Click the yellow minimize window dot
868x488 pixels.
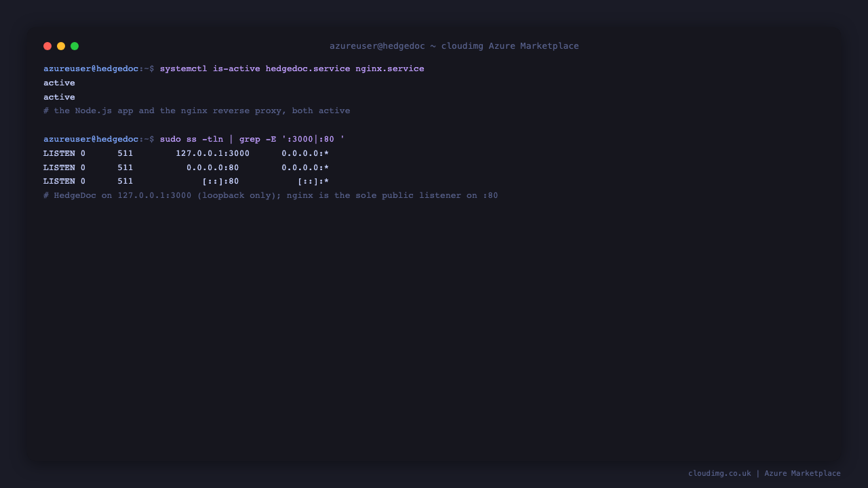point(61,46)
